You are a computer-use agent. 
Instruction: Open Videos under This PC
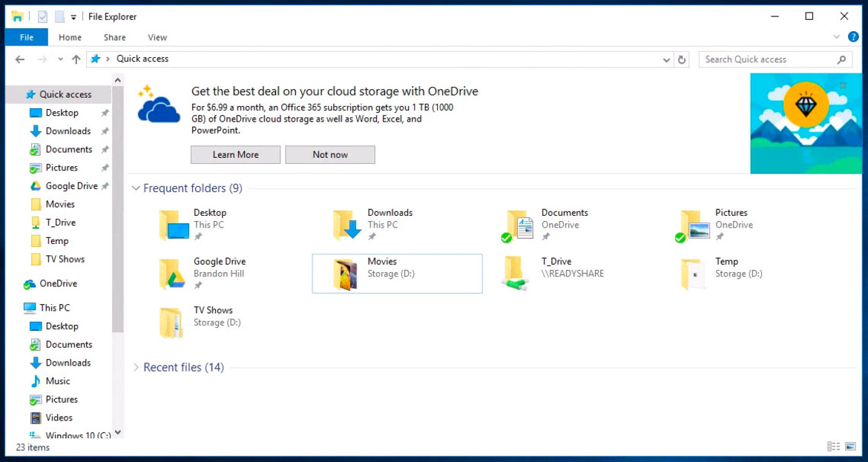(x=59, y=418)
